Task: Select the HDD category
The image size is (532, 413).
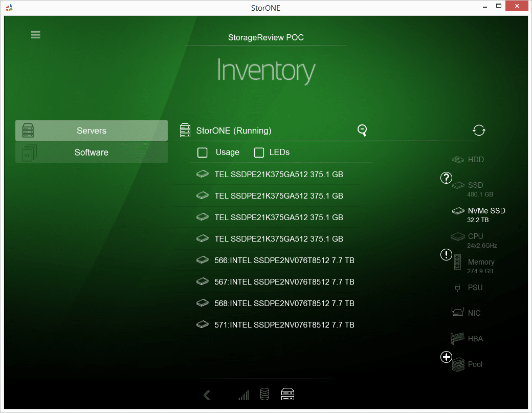Action: click(x=468, y=160)
